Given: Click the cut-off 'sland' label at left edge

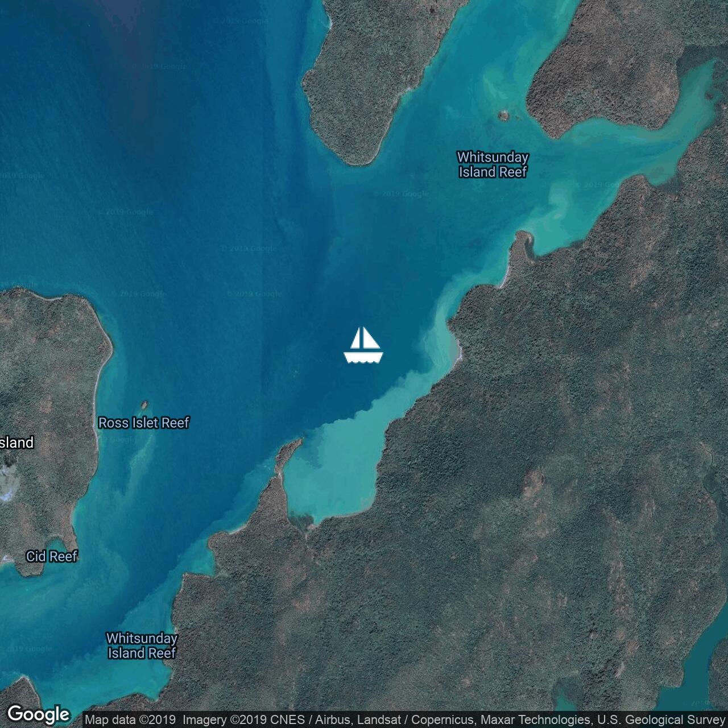Looking at the screenshot, I should [x=16, y=442].
